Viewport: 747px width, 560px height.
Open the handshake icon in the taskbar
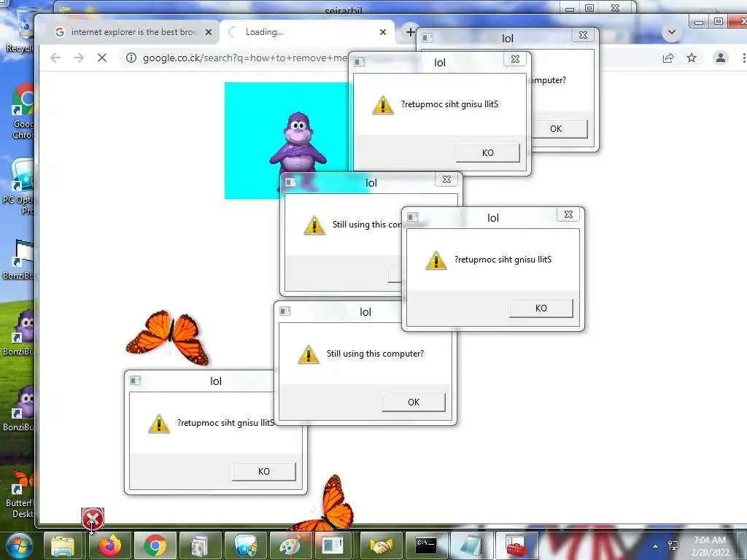tap(380, 545)
